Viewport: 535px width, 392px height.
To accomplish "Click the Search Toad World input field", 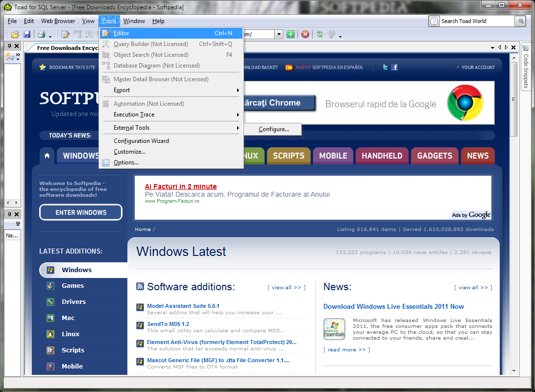I will pos(477,21).
